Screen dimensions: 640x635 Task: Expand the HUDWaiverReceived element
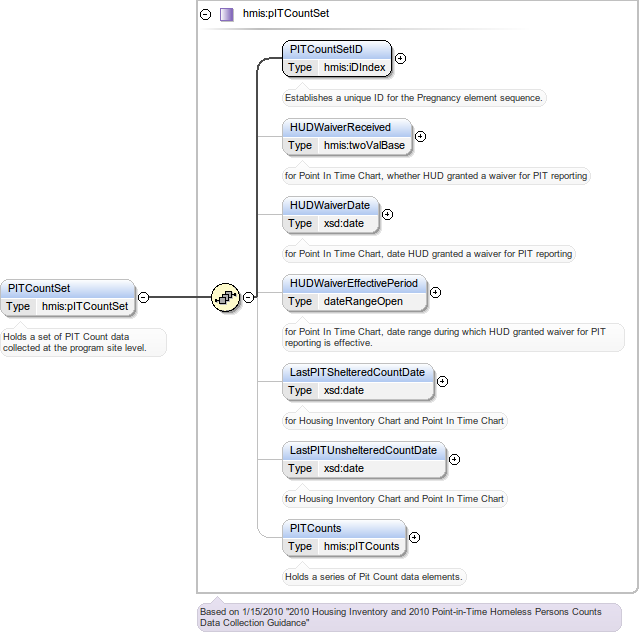tap(420, 136)
